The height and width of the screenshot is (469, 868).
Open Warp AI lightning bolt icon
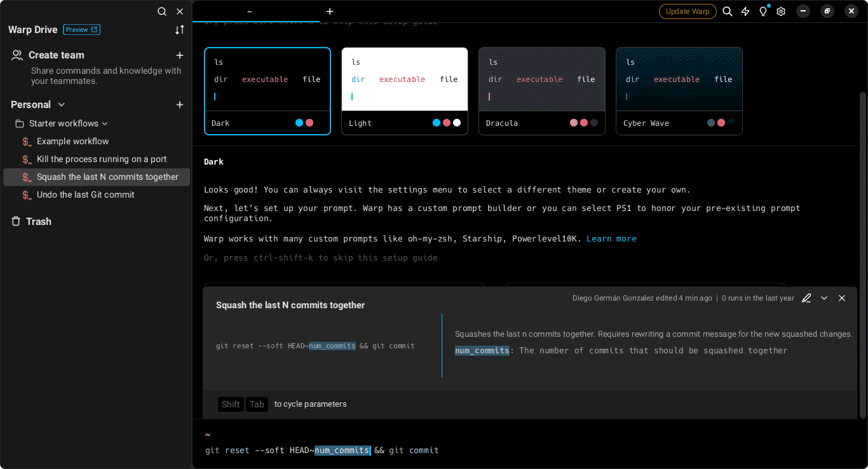(x=745, y=11)
